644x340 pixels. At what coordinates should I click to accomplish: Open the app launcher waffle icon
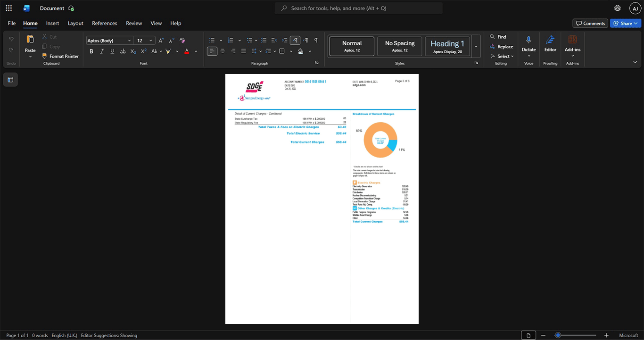(x=9, y=8)
